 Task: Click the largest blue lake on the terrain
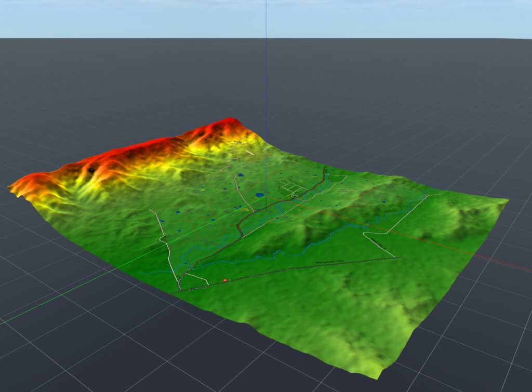pos(259,194)
